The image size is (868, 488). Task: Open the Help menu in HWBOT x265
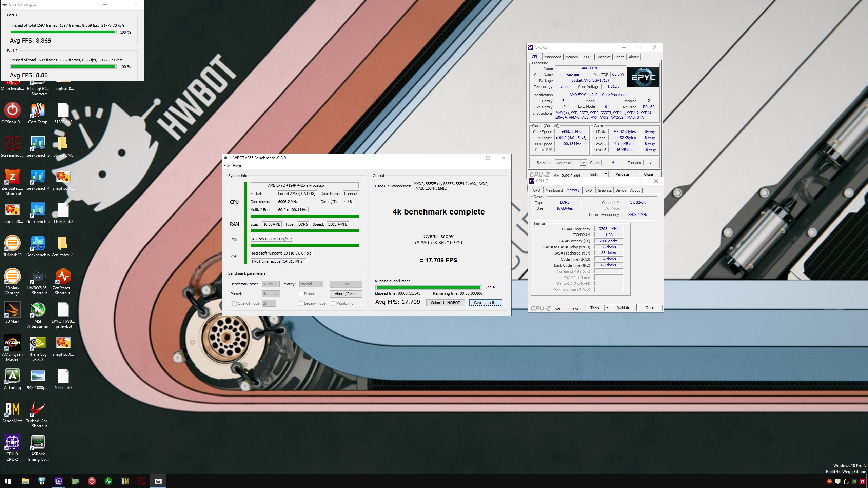(237, 166)
